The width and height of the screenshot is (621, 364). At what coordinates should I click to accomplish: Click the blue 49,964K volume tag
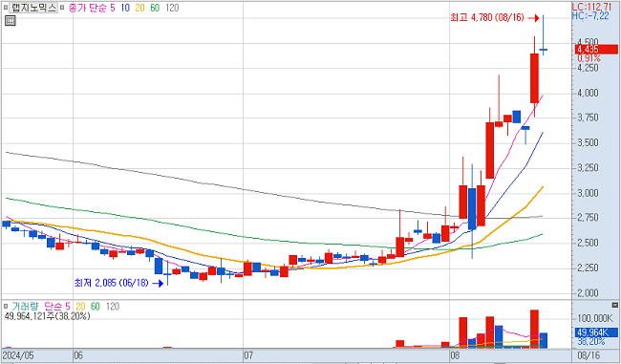pyautogui.click(x=596, y=332)
